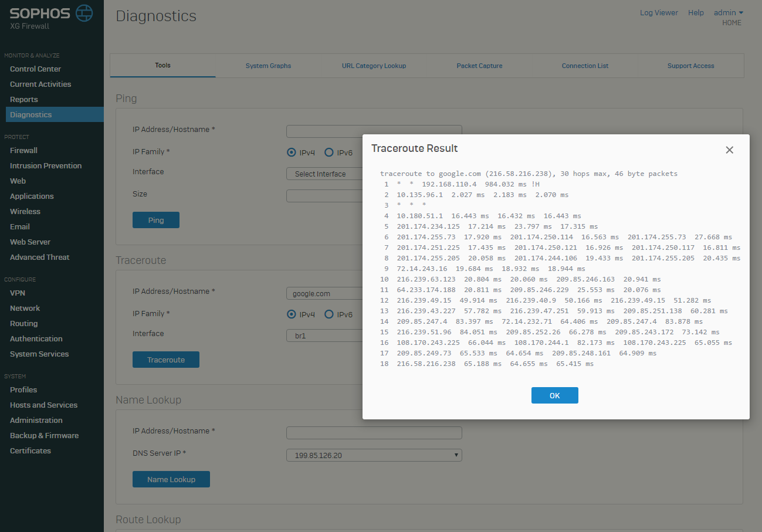This screenshot has height=532, width=762.
Task: Open Administration in sidebar
Action: tap(36, 420)
